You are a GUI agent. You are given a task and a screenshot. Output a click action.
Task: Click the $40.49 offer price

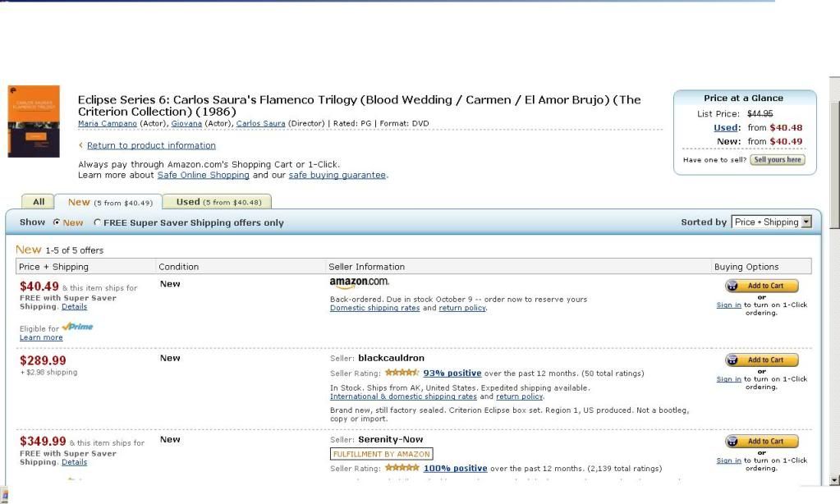39,286
